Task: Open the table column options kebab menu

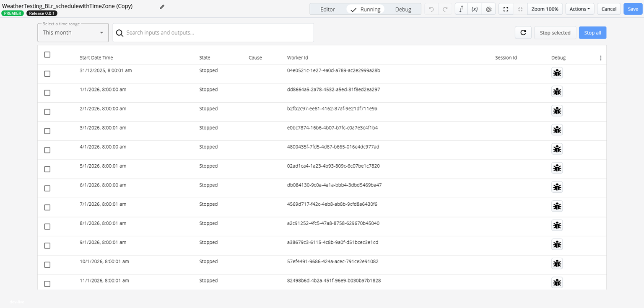Action: tap(600, 58)
